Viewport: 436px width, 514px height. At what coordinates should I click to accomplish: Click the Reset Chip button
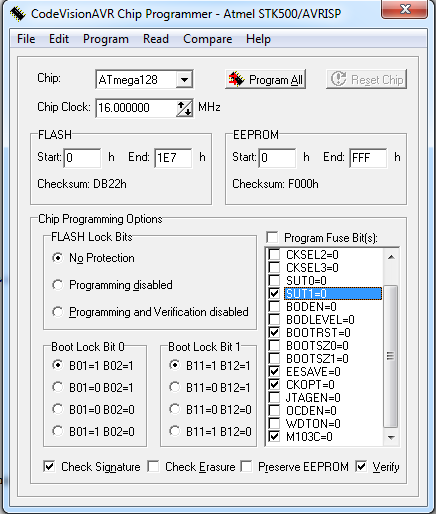pyautogui.click(x=366, y=79)
